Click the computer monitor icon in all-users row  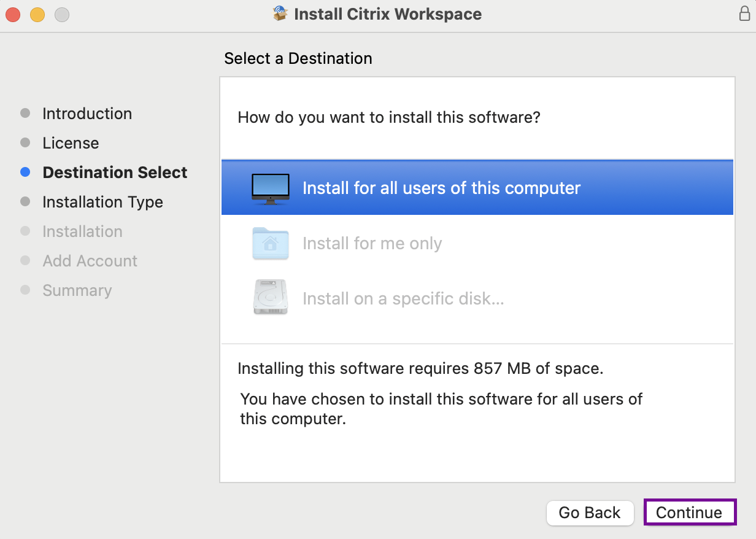click(271, 188)
